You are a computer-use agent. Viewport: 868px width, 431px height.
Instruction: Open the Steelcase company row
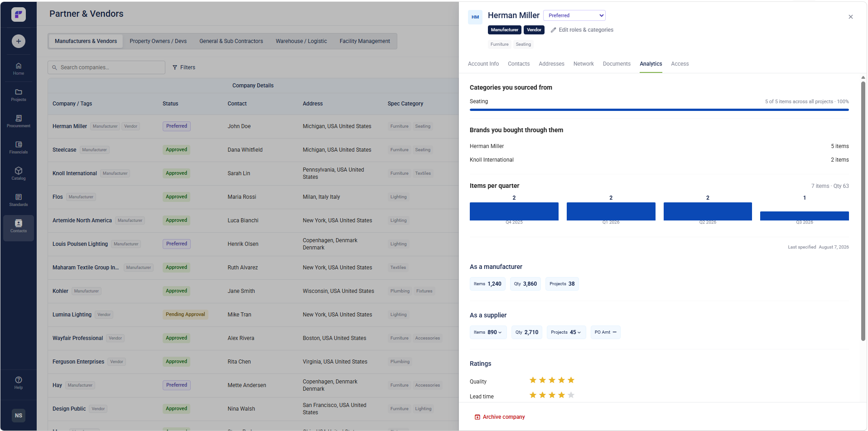click(253, 150)
